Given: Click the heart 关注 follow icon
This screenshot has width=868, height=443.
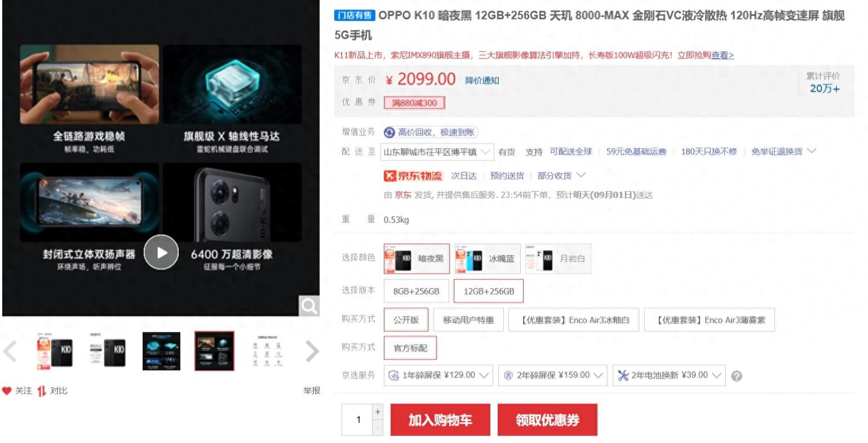Looking at the screenshot, I should tap(7, 391).
